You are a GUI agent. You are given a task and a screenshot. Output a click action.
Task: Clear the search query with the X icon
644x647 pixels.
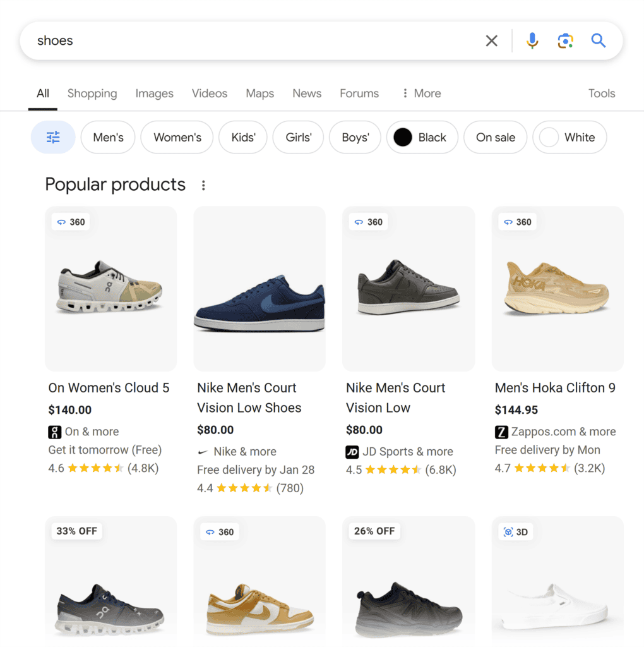click(x=492, y=40)
